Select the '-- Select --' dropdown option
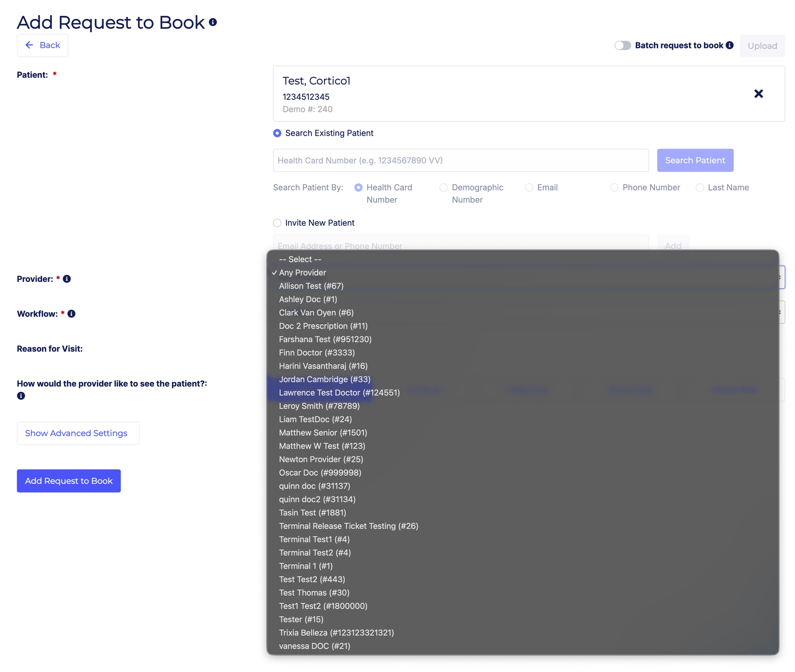The width and height of the screenshot is (795, 672). tap(522, 259)
